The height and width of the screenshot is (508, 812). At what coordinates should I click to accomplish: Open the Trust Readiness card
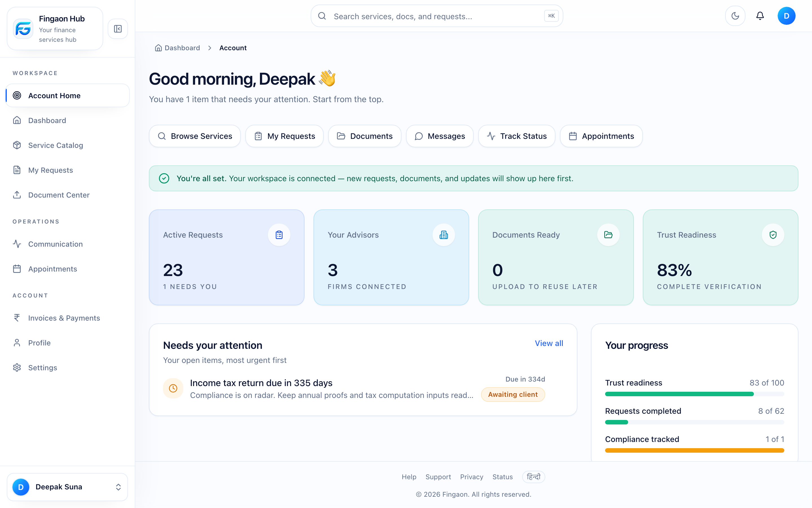click(720, 257)
